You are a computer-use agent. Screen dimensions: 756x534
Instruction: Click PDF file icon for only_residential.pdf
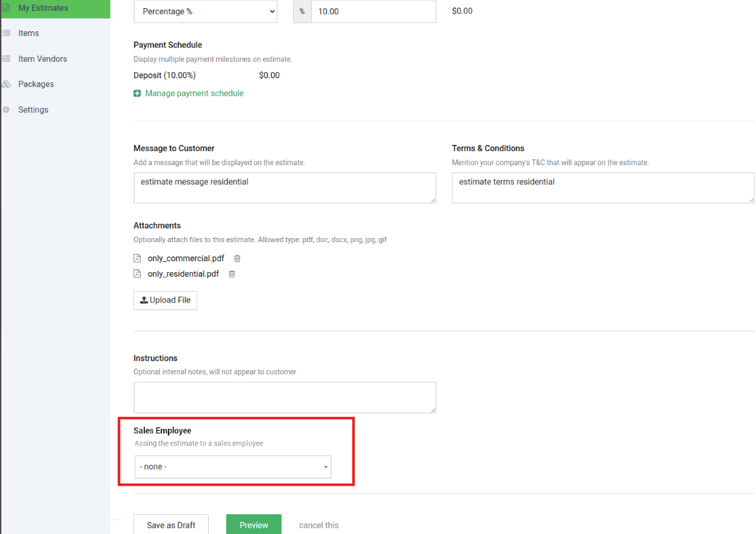[137, 274]
